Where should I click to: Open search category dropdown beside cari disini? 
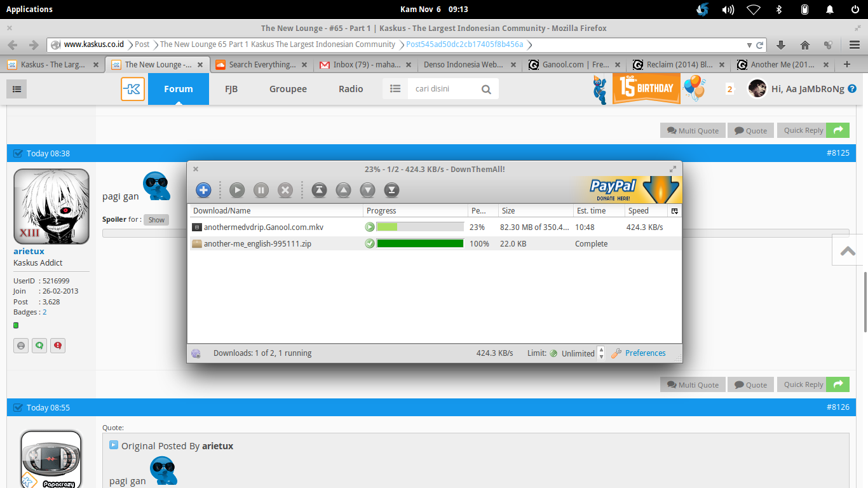click(395, 89)
